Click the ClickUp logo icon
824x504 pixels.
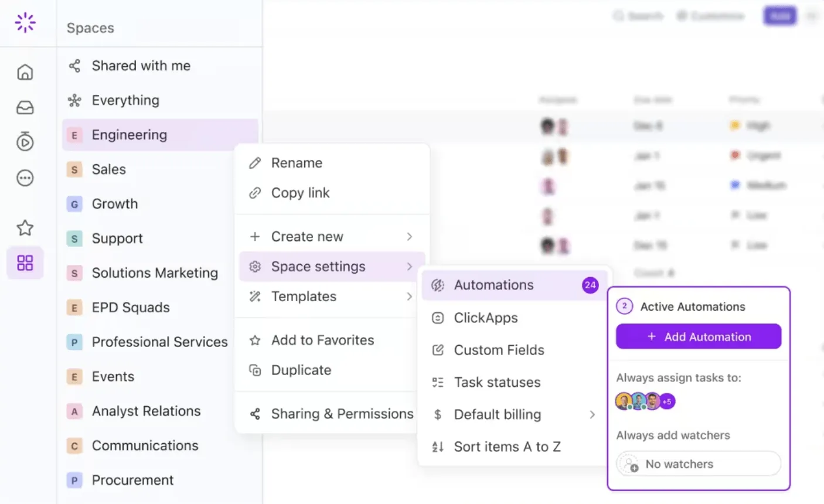(25, 22)
